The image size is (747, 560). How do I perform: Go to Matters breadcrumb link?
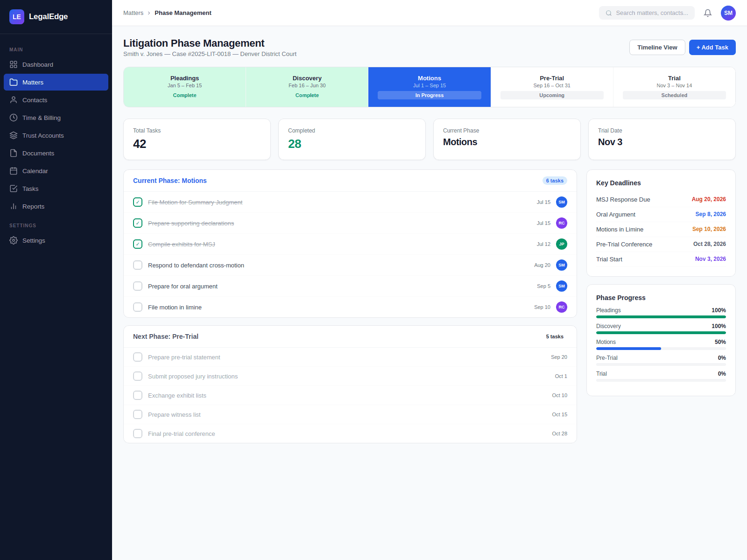pyautogui.click(x=133, y=13)
